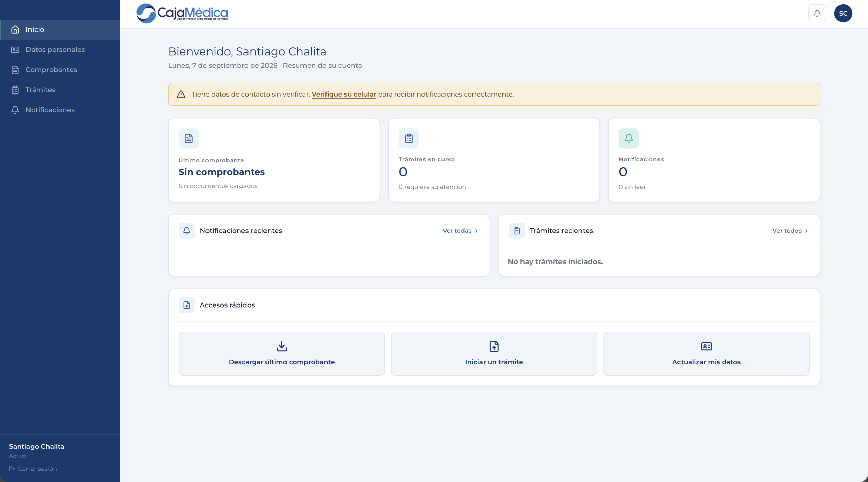Navigate to Trámites in sidebar
This screenshot has height=482, width=868.
(60, 90)
